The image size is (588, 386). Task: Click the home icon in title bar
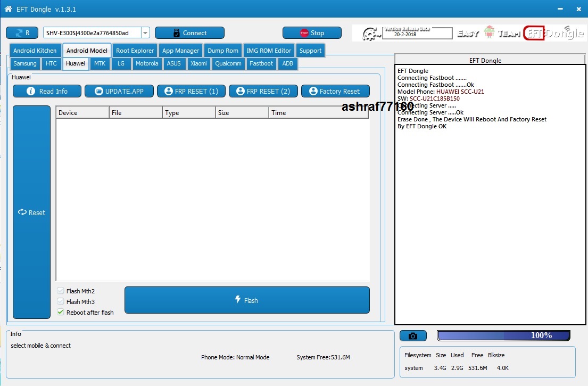(x=9, y=9)
